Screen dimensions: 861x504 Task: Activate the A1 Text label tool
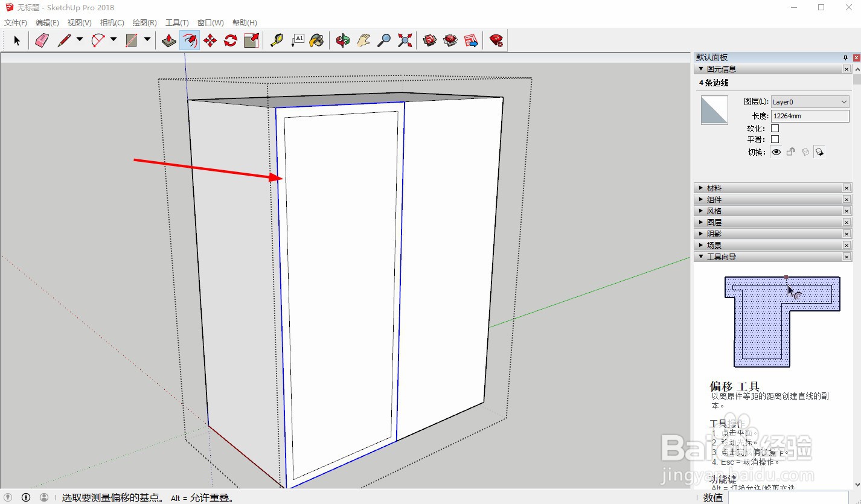pyautogui.click(x=298, y=40)
